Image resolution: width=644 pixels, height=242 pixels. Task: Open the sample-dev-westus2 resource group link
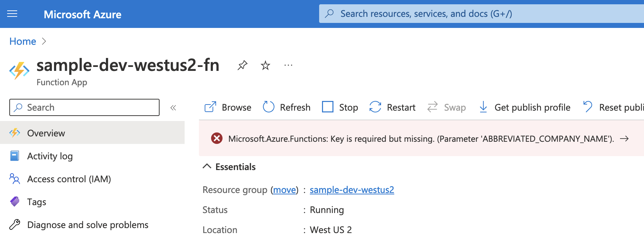pos(352,190)
